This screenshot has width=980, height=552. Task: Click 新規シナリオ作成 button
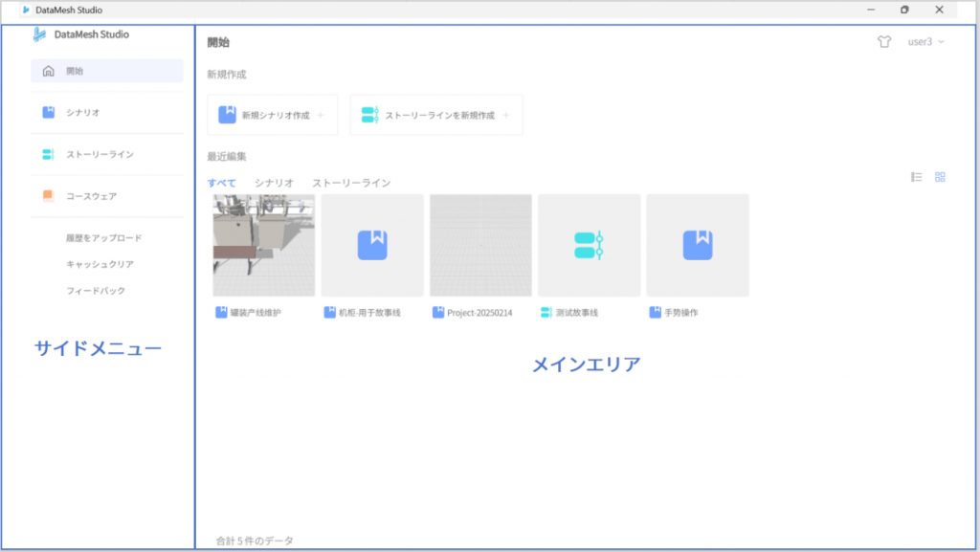[x=272, y=115]
